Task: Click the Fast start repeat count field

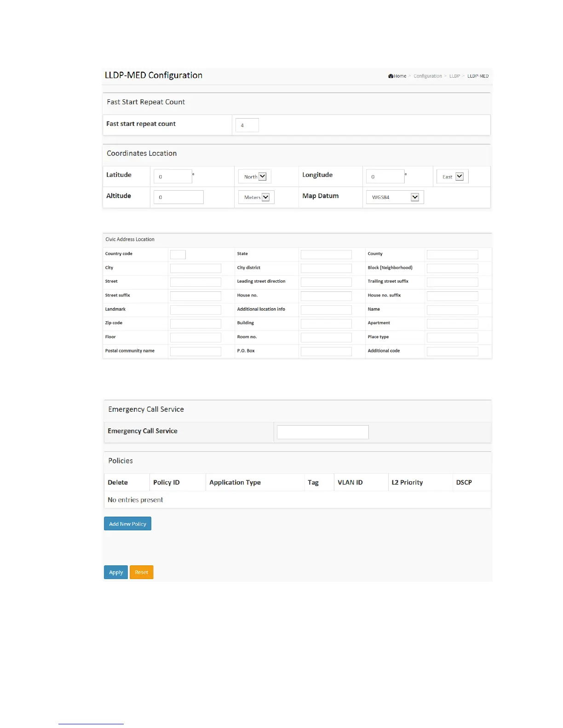Action: tap(247, 125)
